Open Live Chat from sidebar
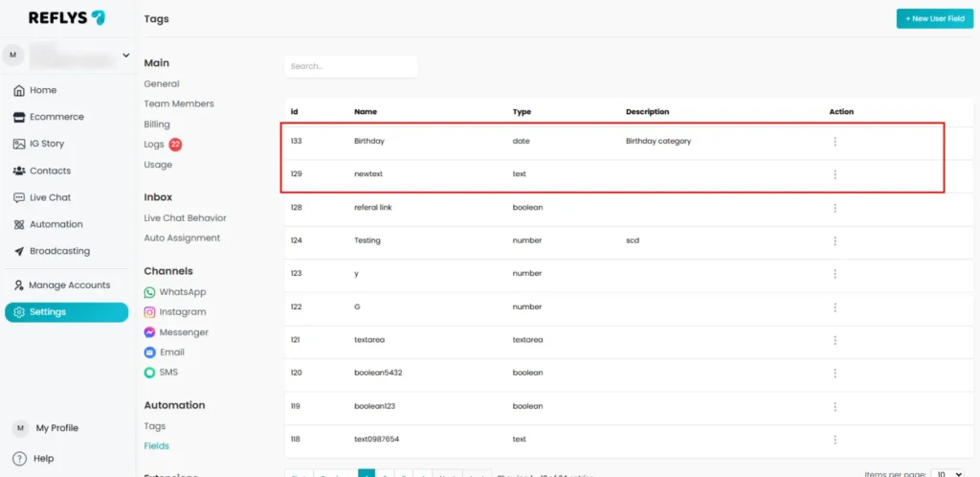This screenshot has height=477, width=980. pyautogui.click(x=50, y=197)
